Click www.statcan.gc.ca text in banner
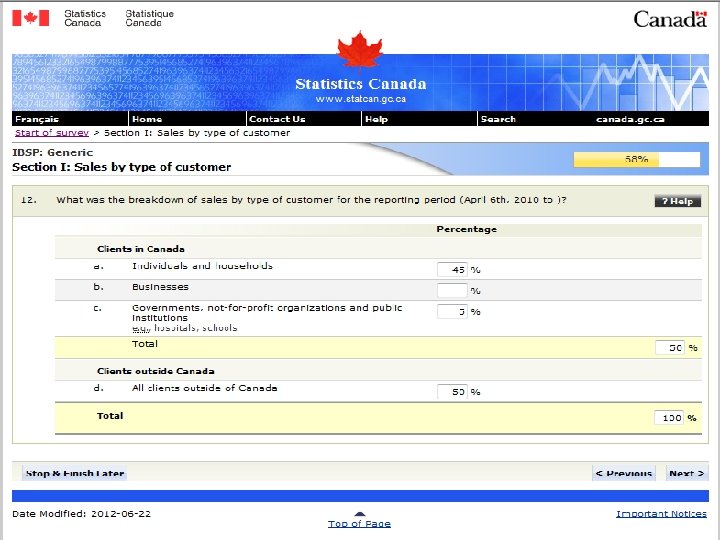This screenshot has height=540, width=720. point(360,99)
